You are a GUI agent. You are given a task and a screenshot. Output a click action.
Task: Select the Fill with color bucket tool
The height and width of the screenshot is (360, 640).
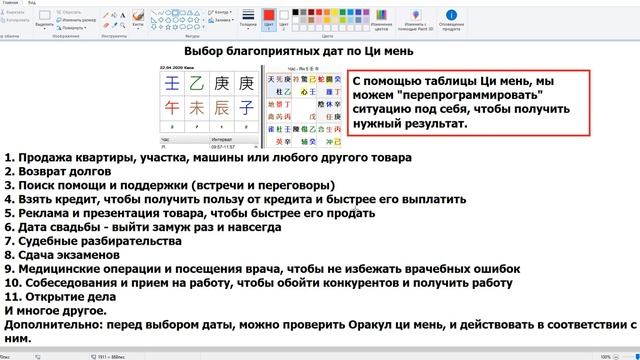pyautogui.click(x=114, y=15)
